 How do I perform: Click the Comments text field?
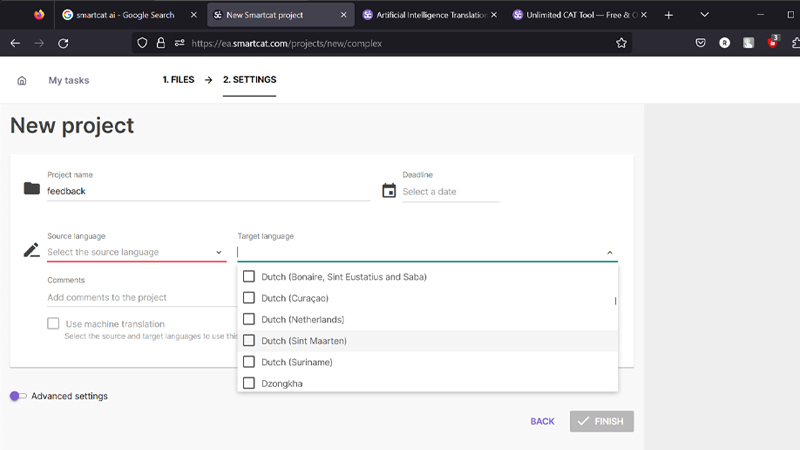[x=142, y=297]
